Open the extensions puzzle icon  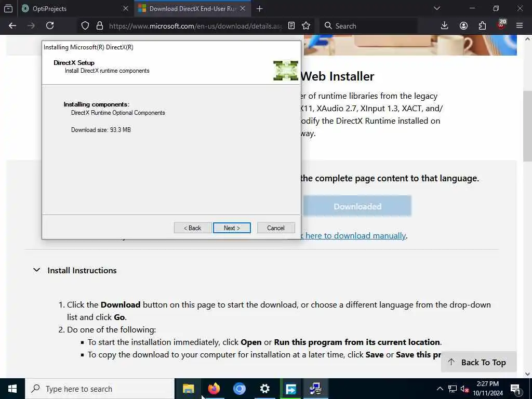(482, 26)
